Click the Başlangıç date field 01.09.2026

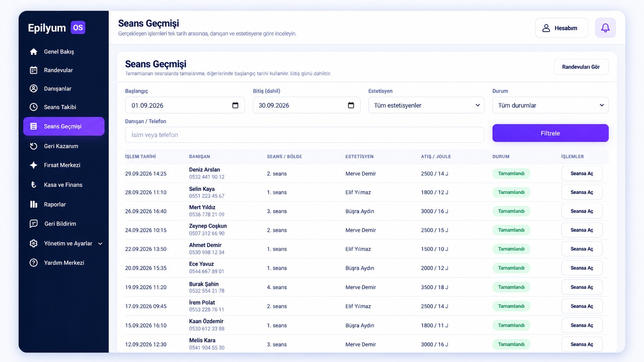[185, 105]
